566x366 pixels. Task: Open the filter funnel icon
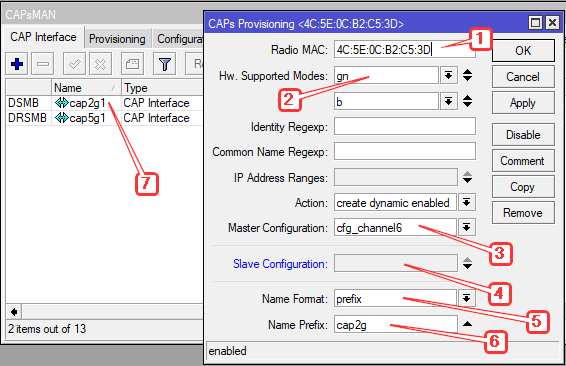[165, 64]
